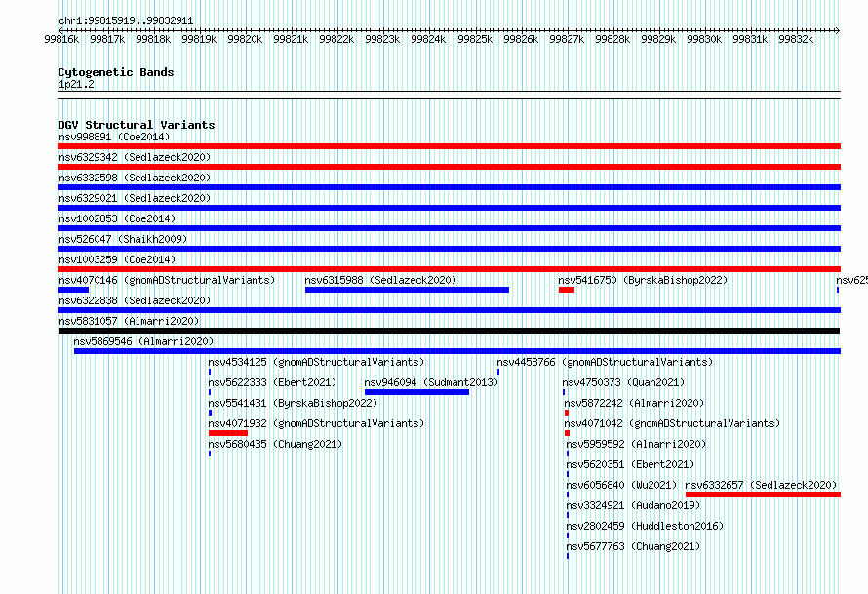Viewport: 868px width, 594px height.
Task: Click nsv6056840 (Wu2021) label
Action: pyautogui.click(x=621, y=485)
